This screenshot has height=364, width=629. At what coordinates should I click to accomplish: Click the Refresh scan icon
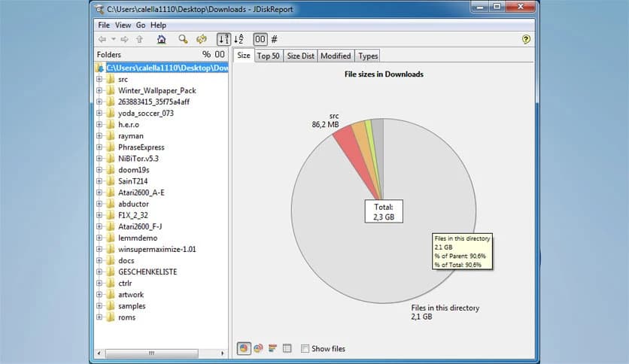pyautogui.click(x=202, y=39)
